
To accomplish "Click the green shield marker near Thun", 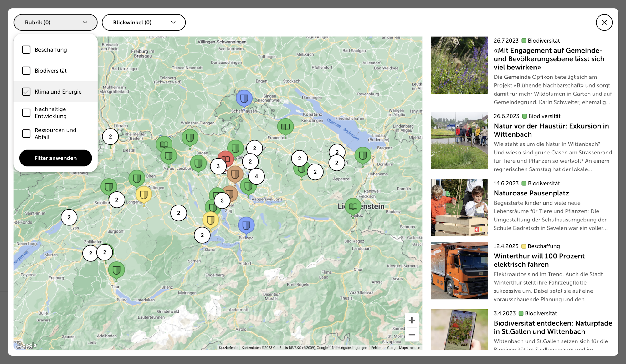I will pyautogui.click(x=116, y=270).
